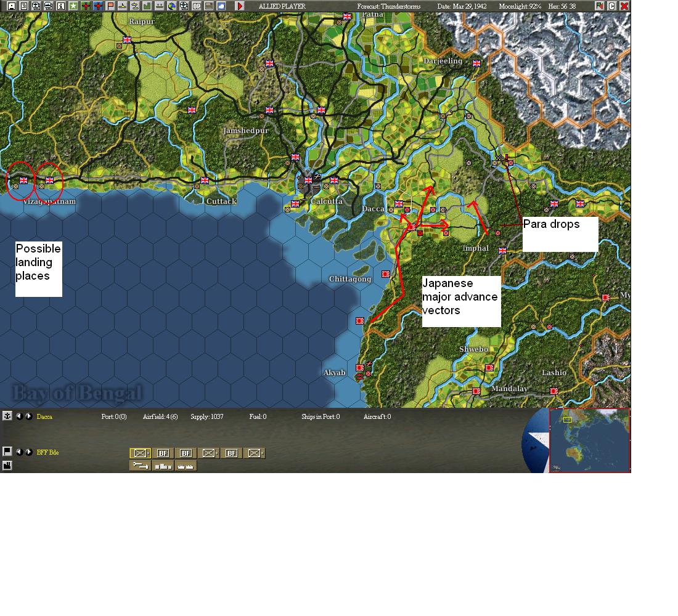The height and width of the screenshot is (616, 678).
Task: Click the crosshair target toolbar icon
Action: point(184,6)
